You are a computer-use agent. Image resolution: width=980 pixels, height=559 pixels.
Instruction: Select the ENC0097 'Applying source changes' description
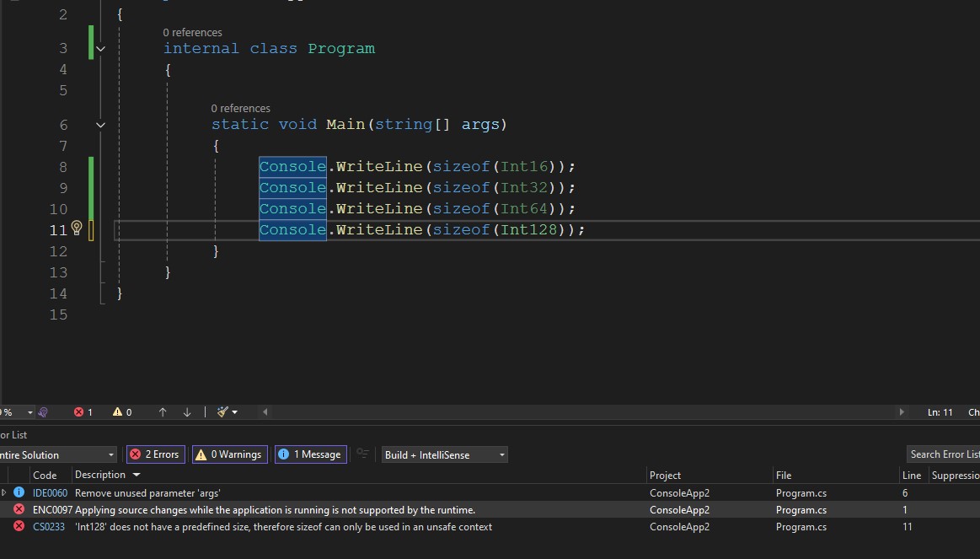coord(275,509)
